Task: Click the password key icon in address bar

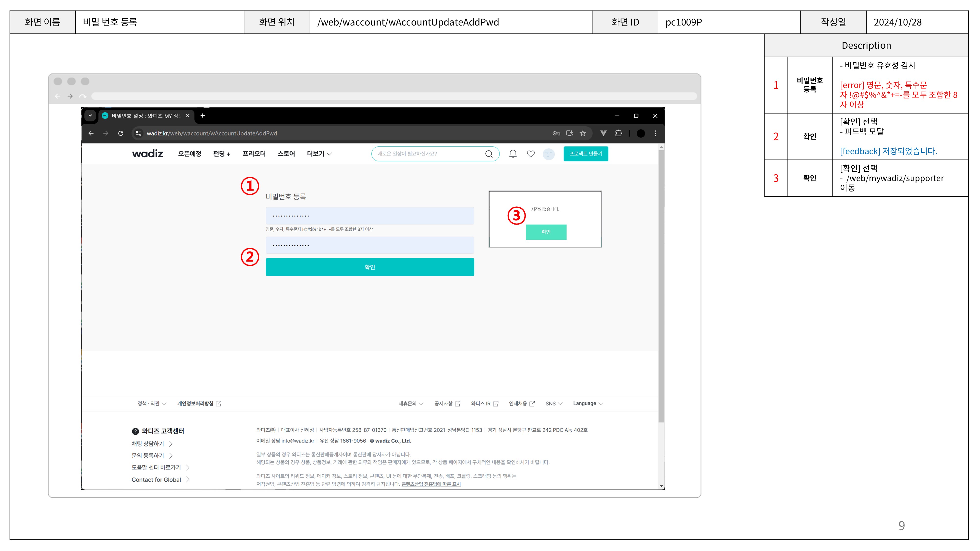Action: point(556,133)
